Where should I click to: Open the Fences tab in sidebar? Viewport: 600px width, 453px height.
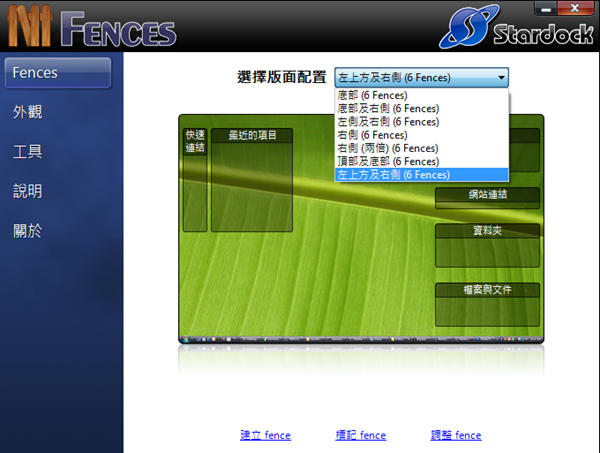click(58, 73)
